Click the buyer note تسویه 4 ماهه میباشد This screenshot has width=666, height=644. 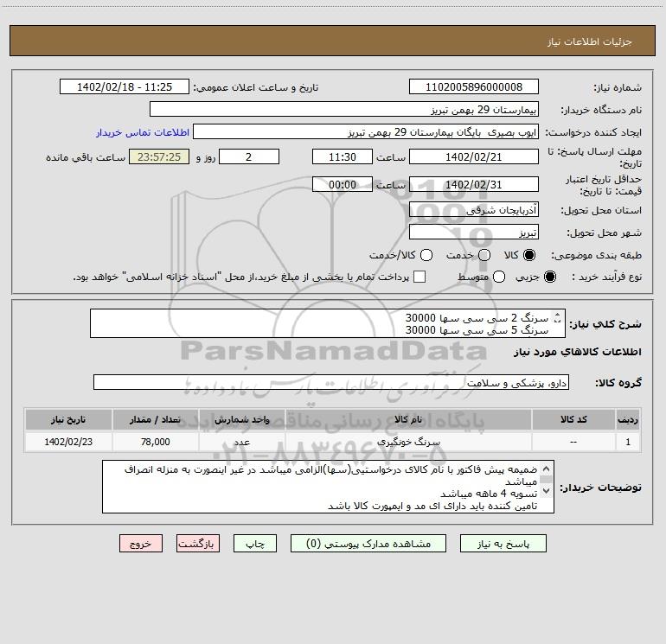489,494
